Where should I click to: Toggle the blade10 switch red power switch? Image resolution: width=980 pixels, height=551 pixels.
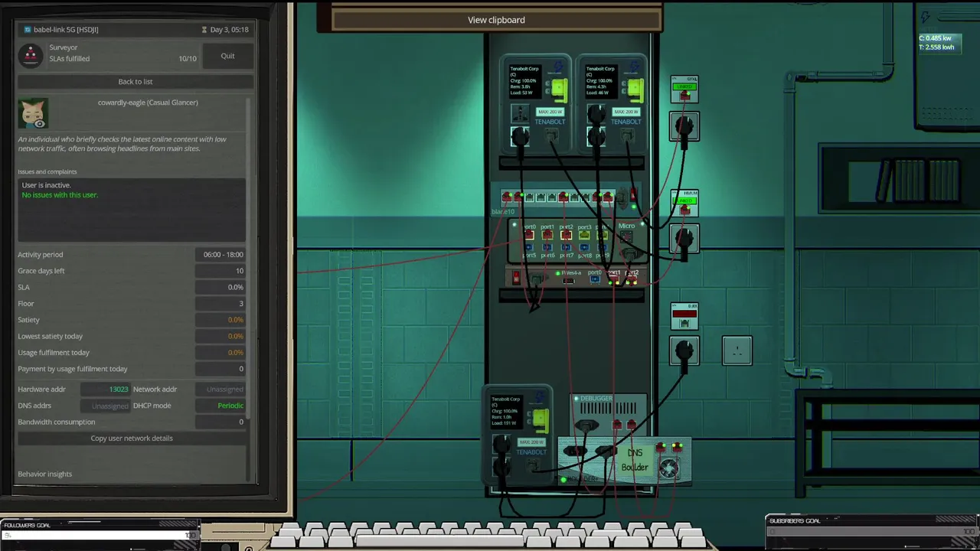[633, 195]
